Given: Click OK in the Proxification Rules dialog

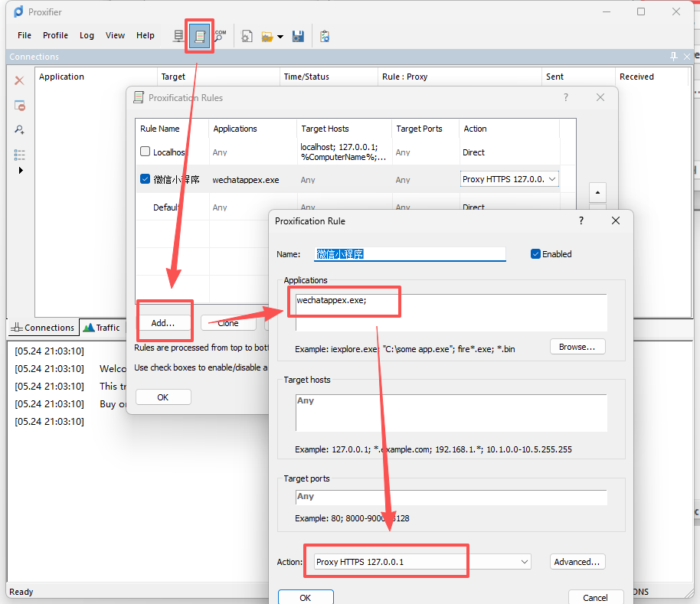Looking at the screenshot, I should pos(163,397).
